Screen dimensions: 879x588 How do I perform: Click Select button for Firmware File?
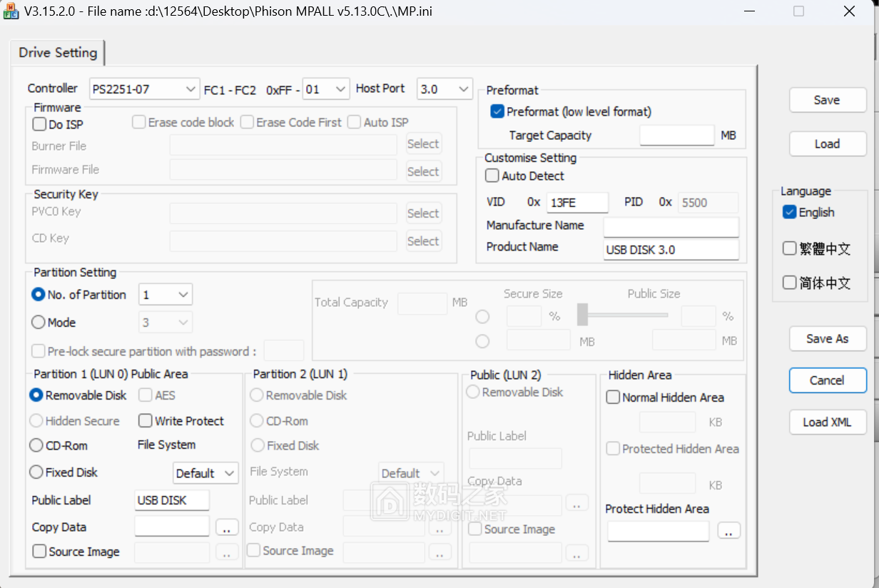[x=424, y=171]
